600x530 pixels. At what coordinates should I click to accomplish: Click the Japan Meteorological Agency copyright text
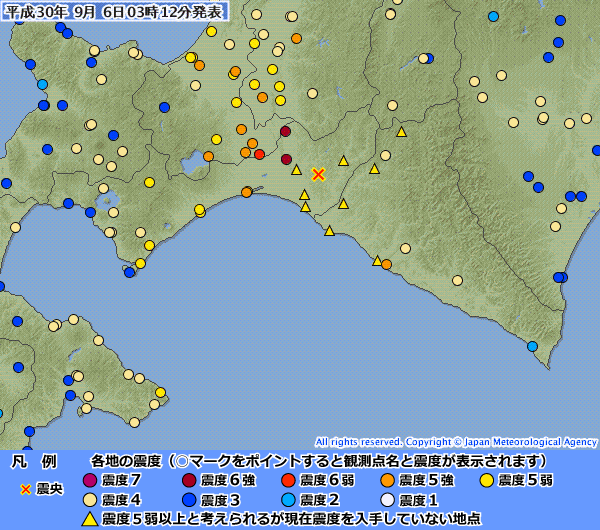pyautogui.click(x=456, y=442)
